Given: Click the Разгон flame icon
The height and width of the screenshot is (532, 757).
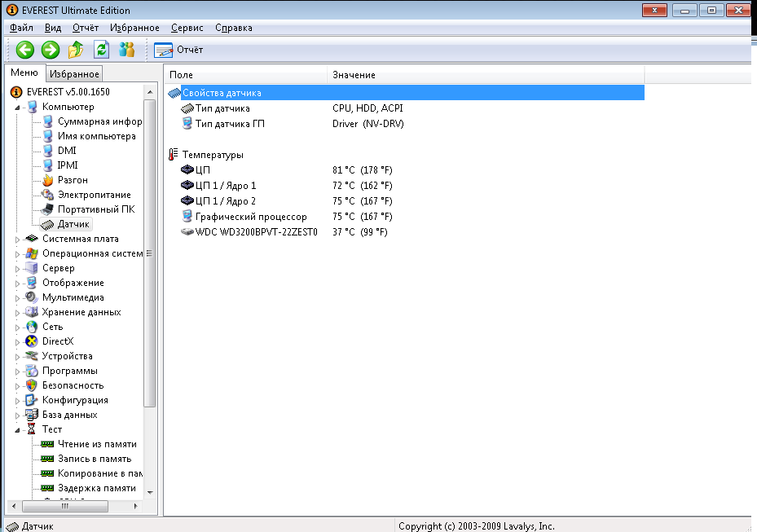Looking at the screenshot, I should tap(48, 180).
